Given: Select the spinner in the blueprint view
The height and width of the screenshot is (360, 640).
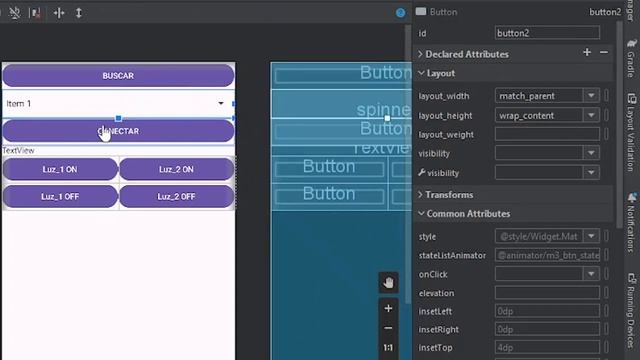Looking at the screenshot, I should (x=341, y=104).
